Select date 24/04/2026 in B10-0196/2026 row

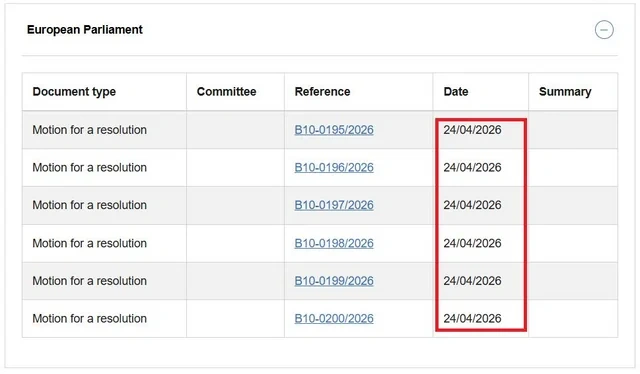coord(472,167)
